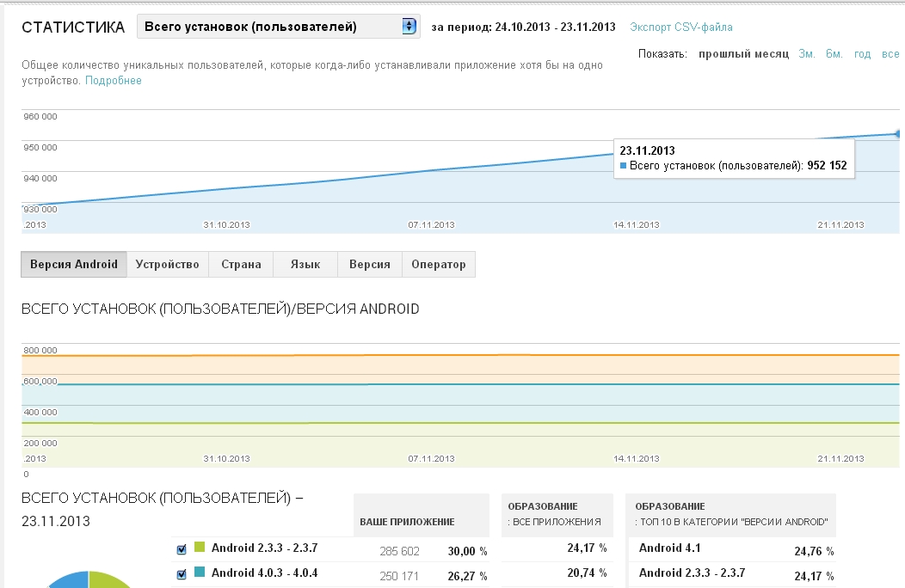Click the pie chart blue slice
Viewport: 905px width, 588px height.
(70, 580)
